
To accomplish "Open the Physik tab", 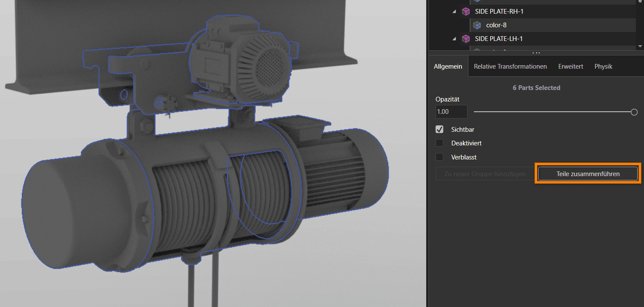I will pos(603,67).
